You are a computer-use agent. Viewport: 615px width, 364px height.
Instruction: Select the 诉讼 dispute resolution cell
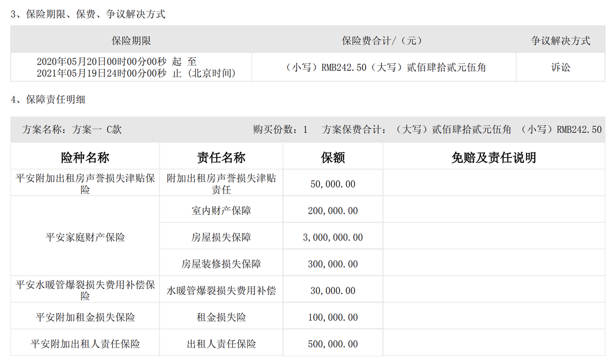click(x=560, y=68)
